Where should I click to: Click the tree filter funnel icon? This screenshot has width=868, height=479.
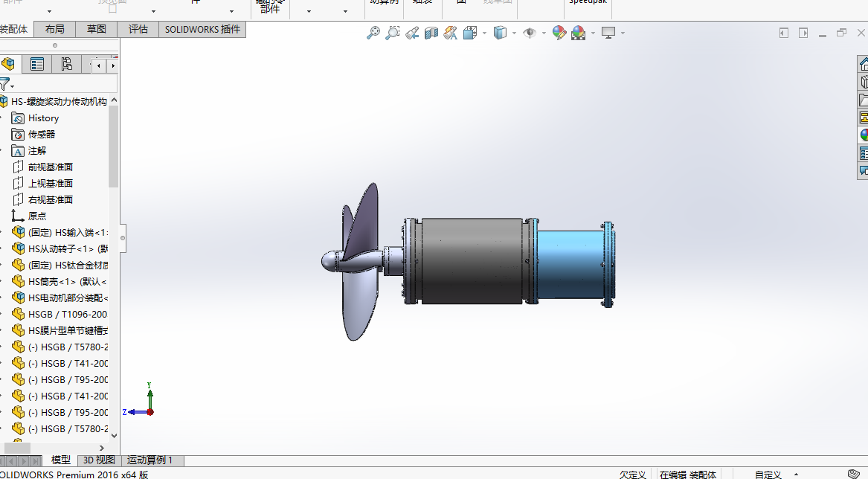click(4, 84)
